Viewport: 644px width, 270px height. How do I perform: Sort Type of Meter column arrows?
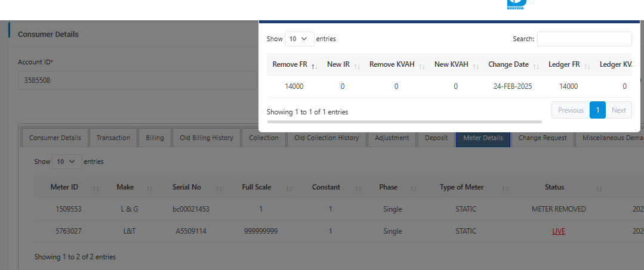click(x=505, y=189)
